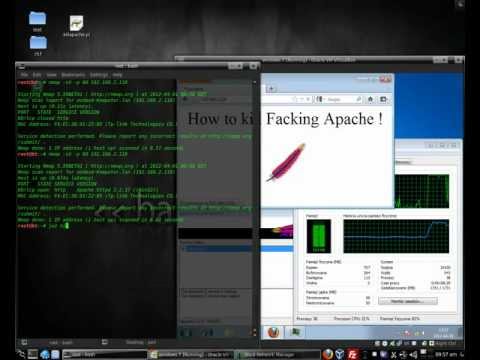Open the View menu in the Konsole terminal
480x360 pixels.
pos(51,75)
